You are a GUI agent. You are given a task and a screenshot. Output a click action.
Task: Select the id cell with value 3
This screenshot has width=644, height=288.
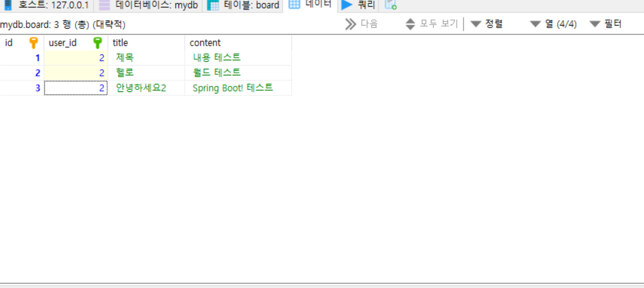coord(22,88)
